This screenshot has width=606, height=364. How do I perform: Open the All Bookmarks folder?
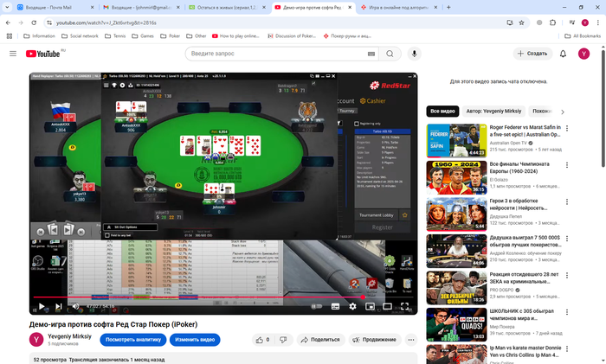click(x=583, y=36)
